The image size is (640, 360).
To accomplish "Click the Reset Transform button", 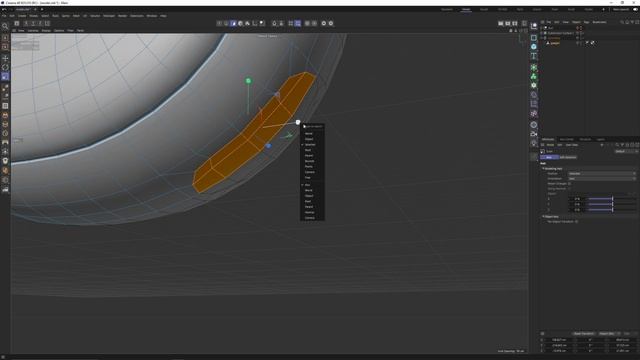I will (584, 333).
